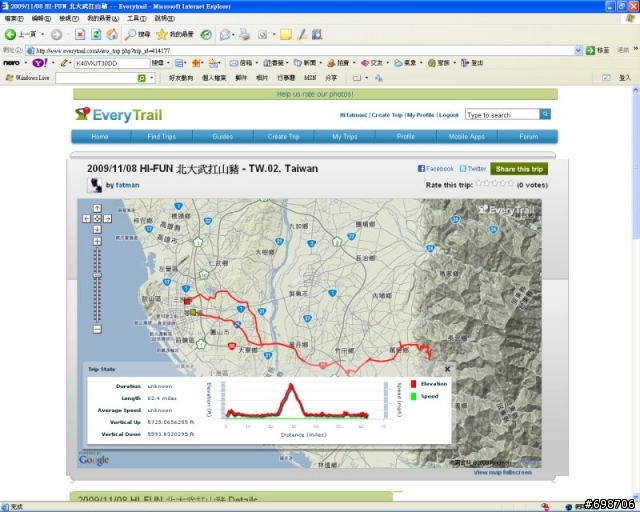Viewport: 640px width, 512px height.
Task: Open the 搜尋 search magnifier in IE toolbar
Action: click(137, 35)
